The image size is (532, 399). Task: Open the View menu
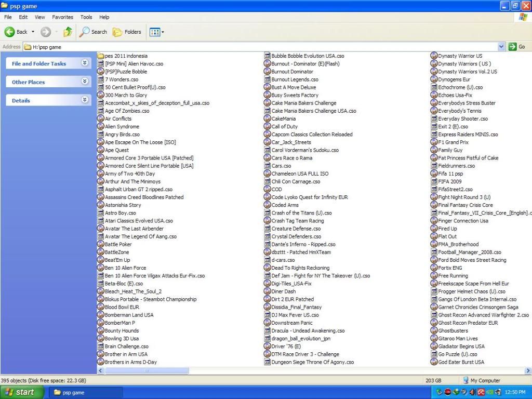(x=39, y=17)
